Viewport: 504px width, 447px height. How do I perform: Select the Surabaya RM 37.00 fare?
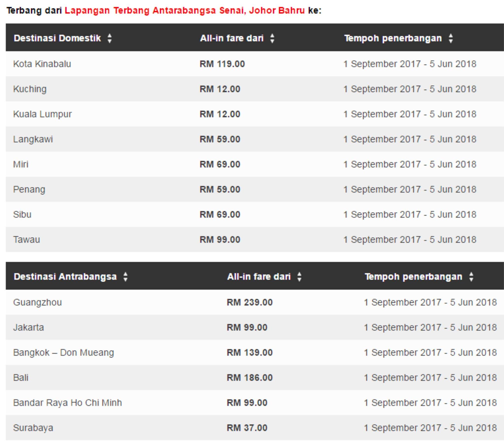click(x=247, y=428)
